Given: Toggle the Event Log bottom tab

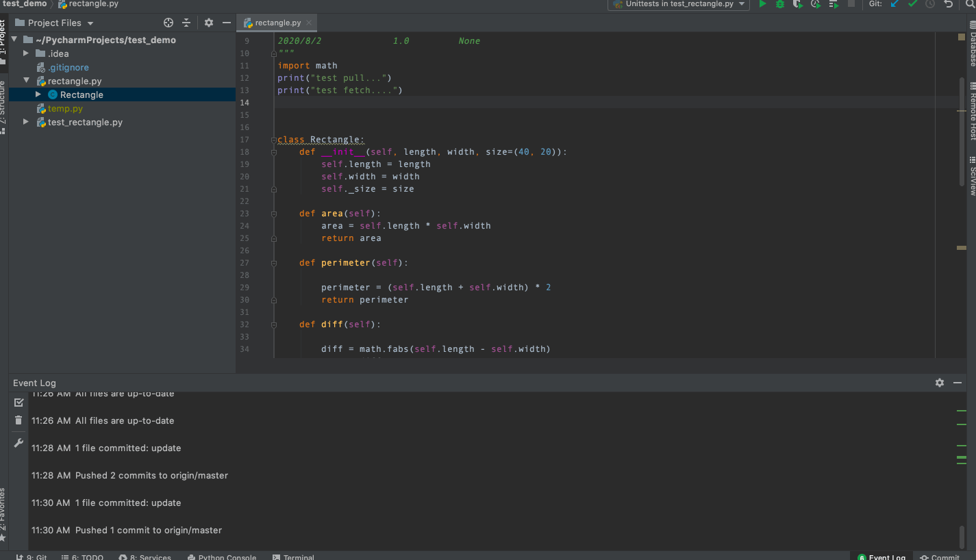Looking at the screenshot, I should (x=881, y=557).
